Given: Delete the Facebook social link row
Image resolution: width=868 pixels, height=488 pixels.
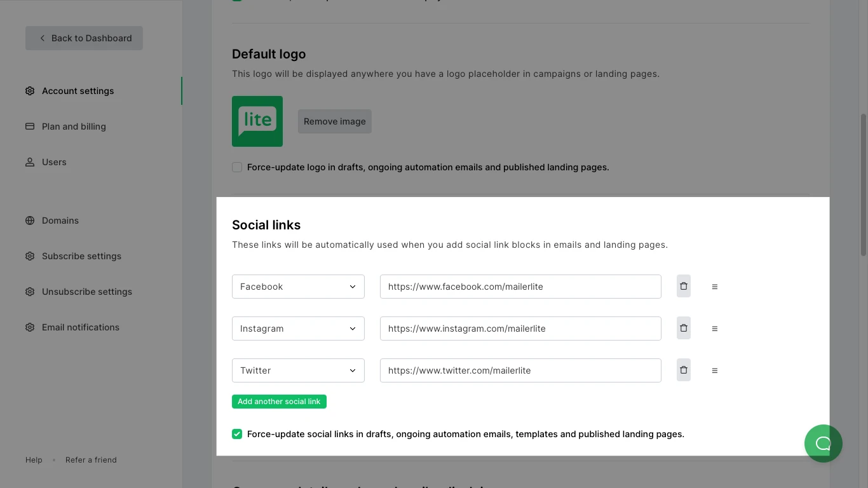Looking at the screenshot, I should pyautogui.click(x=683, y=287).
